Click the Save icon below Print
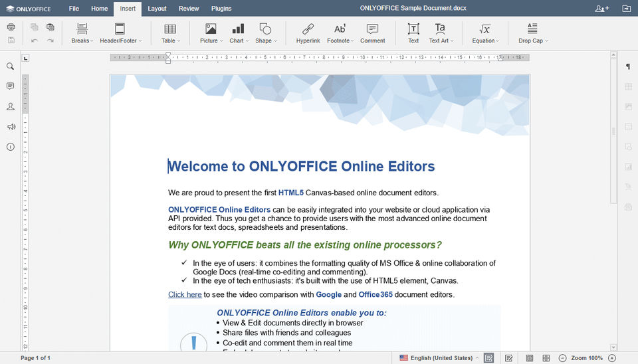 (11, 41)
